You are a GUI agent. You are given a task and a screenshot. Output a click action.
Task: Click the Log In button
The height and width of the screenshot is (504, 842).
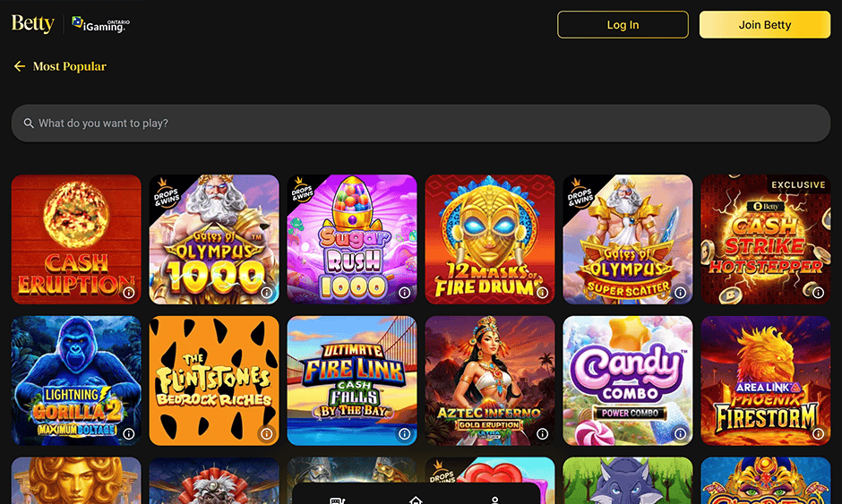pos(623,25)
